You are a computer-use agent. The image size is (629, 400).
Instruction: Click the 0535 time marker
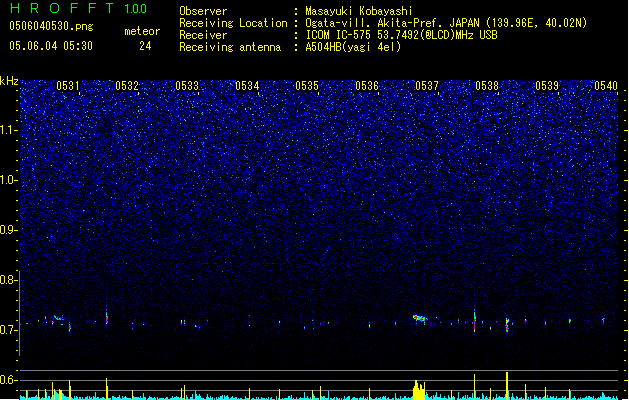coord(307,86)
